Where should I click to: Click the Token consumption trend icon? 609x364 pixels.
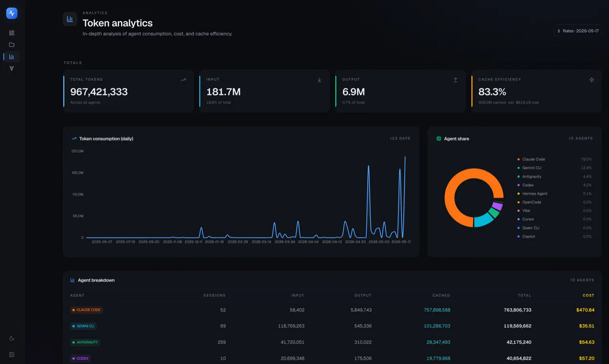[74, 139]
